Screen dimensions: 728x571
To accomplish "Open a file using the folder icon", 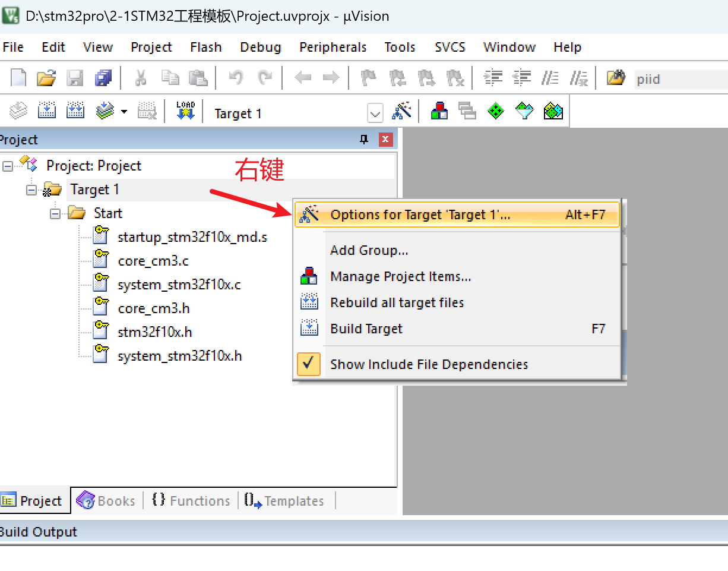I will [x=46, y=78].
